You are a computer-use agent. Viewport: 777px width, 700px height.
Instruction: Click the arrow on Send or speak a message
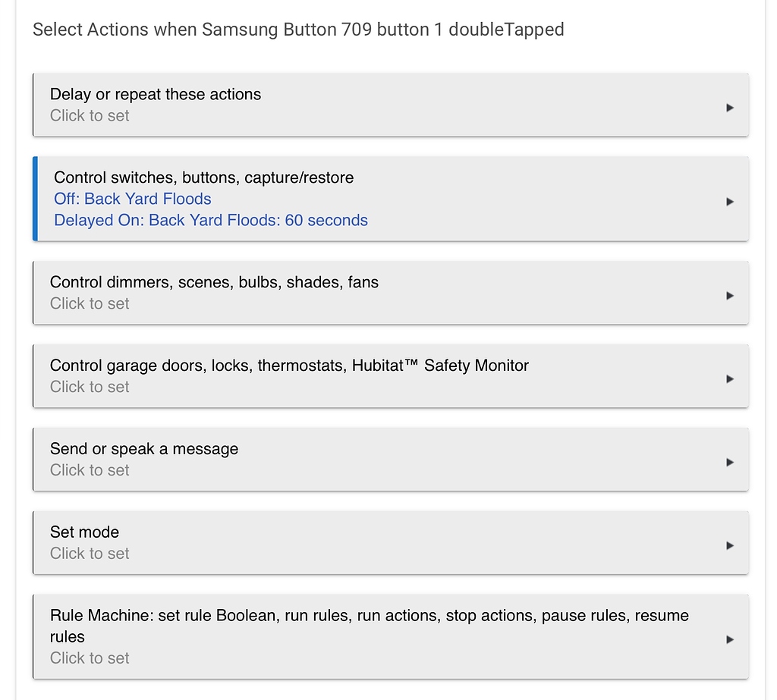(729, 461)
